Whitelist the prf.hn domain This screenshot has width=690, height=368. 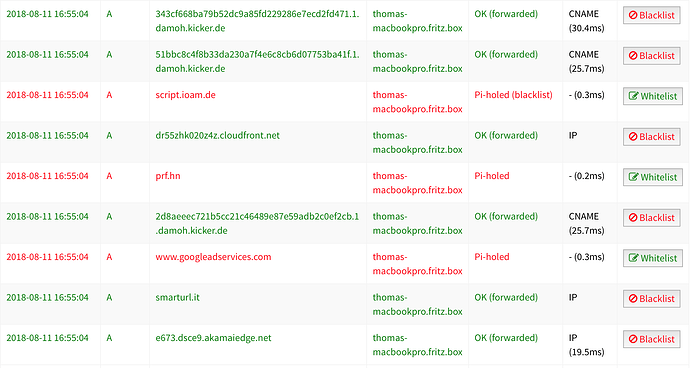tap(653, 177)
